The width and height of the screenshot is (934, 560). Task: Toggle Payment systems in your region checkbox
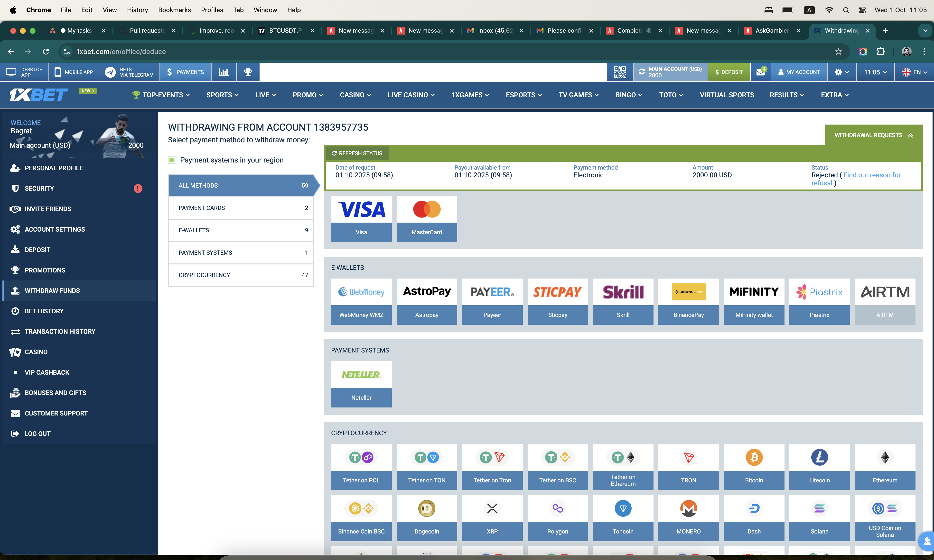pyautogui.click(x=172, y=160)
